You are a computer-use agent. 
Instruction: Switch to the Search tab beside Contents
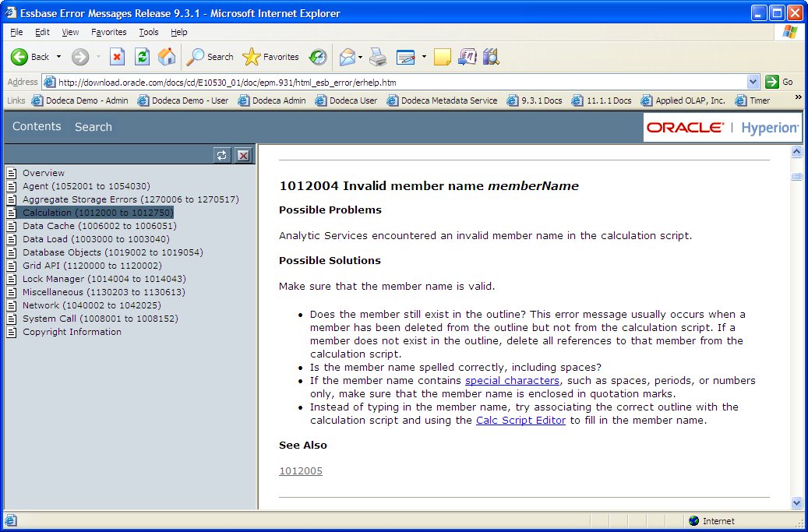[x=94, y=127]
